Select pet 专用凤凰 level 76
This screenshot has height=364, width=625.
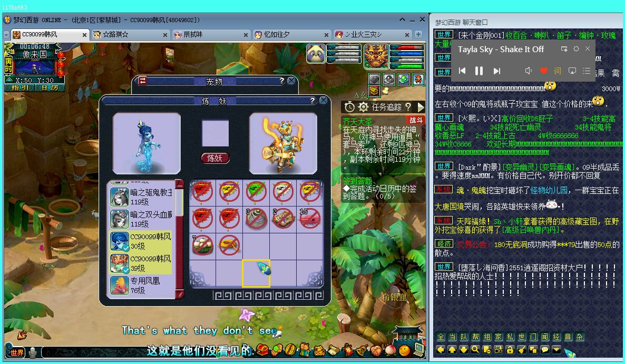point(141,286)
